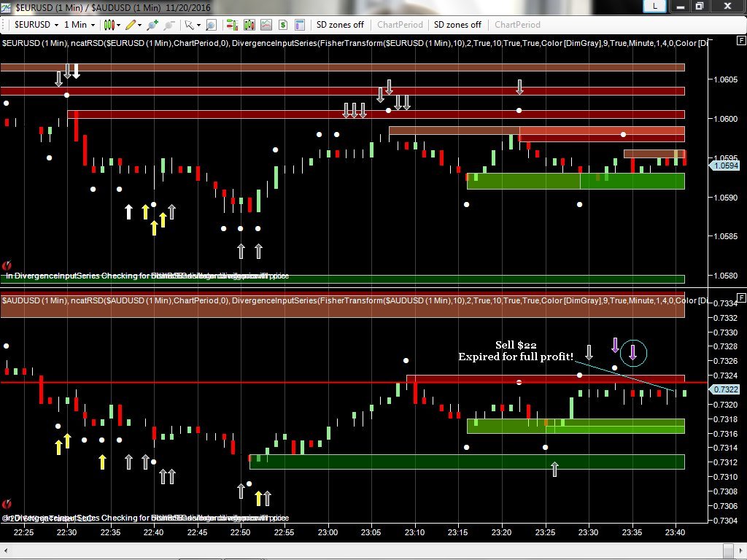
Task: Open the $EURUSD instrument dropdown
Action: [36, 25]
